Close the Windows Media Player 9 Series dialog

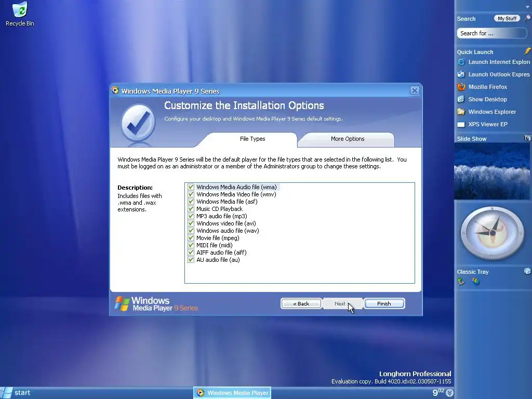coord(415,90)
